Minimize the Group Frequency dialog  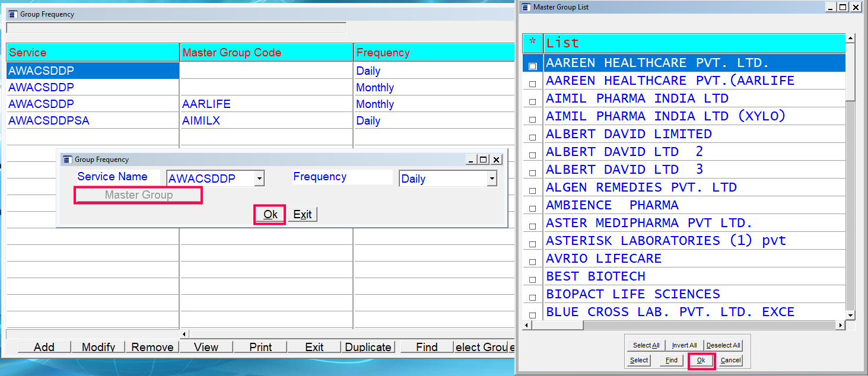click(471, 160)
